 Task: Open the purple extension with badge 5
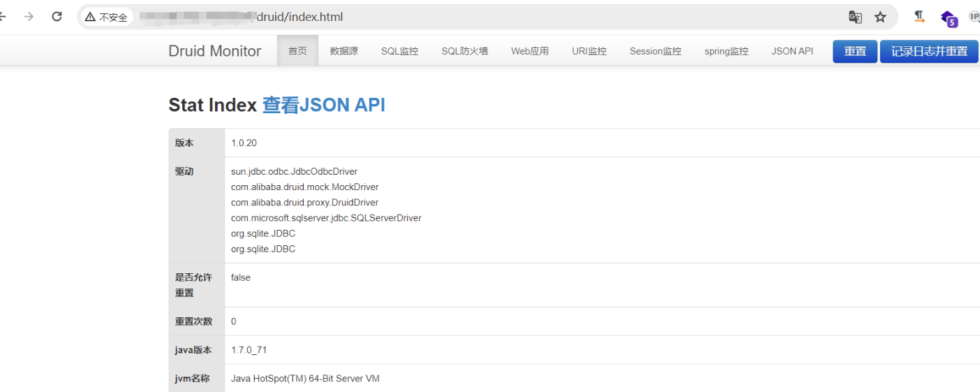(949, 17)
